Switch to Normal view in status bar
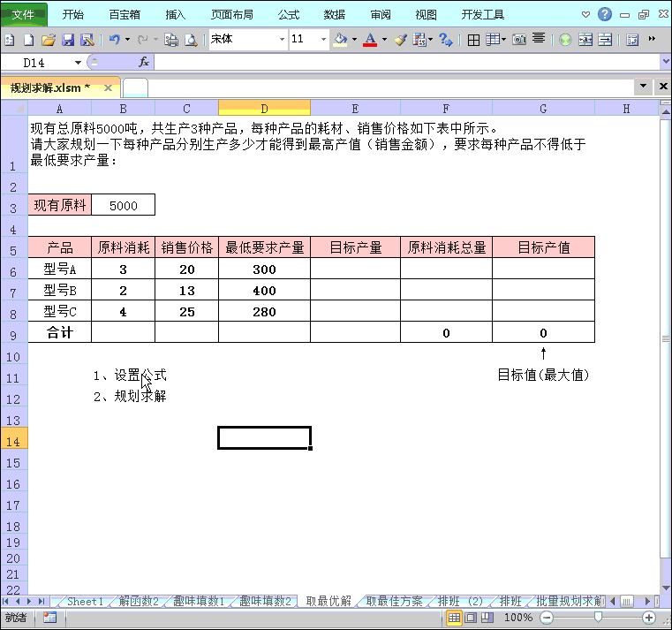 (454, 618)
